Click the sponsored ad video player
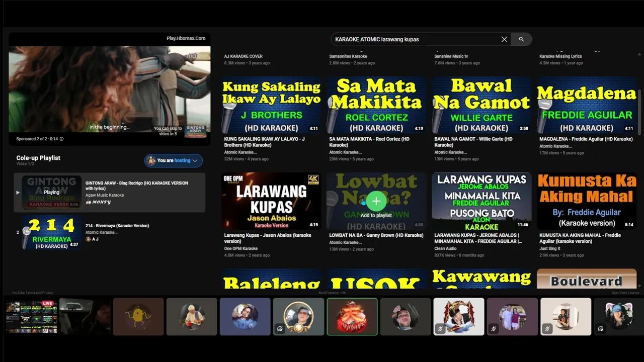The height and width of the screenshot is (362, 644). point(110,90)
